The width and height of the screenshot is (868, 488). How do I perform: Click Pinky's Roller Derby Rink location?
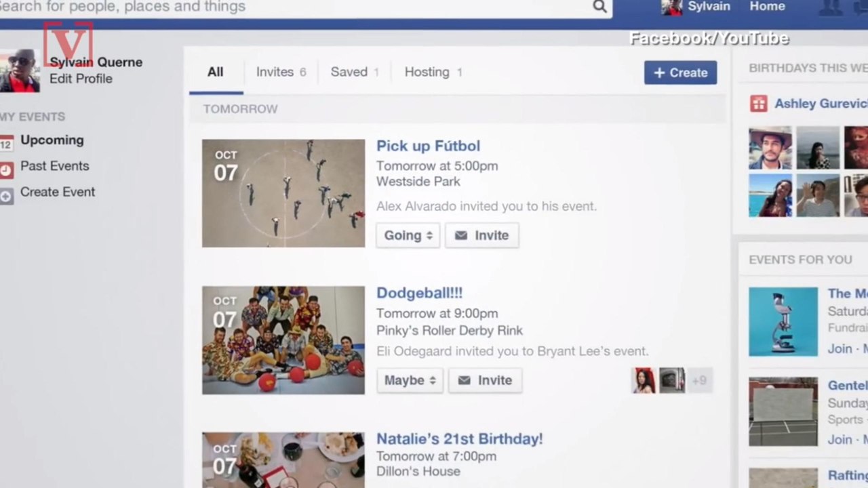tap(450, 331)
